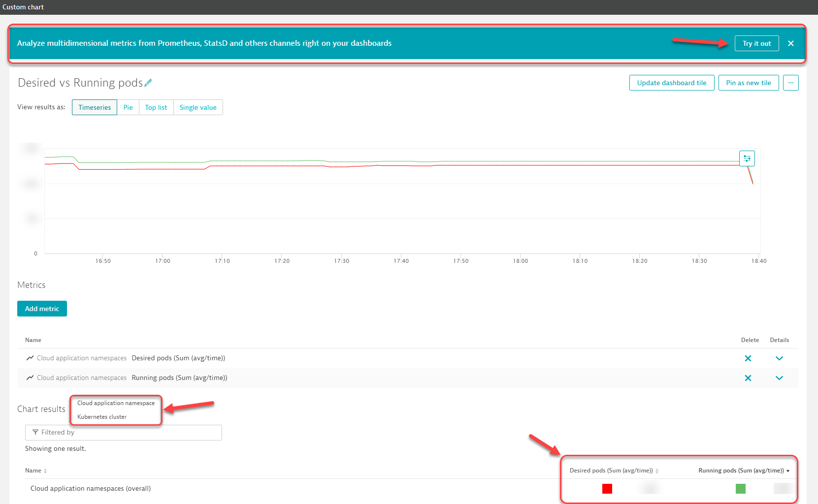818x504 pixels.
Task: Show results as Single value
Action: 198,107
